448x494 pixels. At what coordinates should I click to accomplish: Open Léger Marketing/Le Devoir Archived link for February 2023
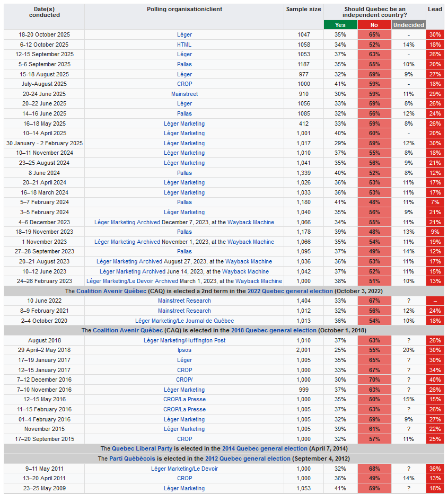click(132, 281)
